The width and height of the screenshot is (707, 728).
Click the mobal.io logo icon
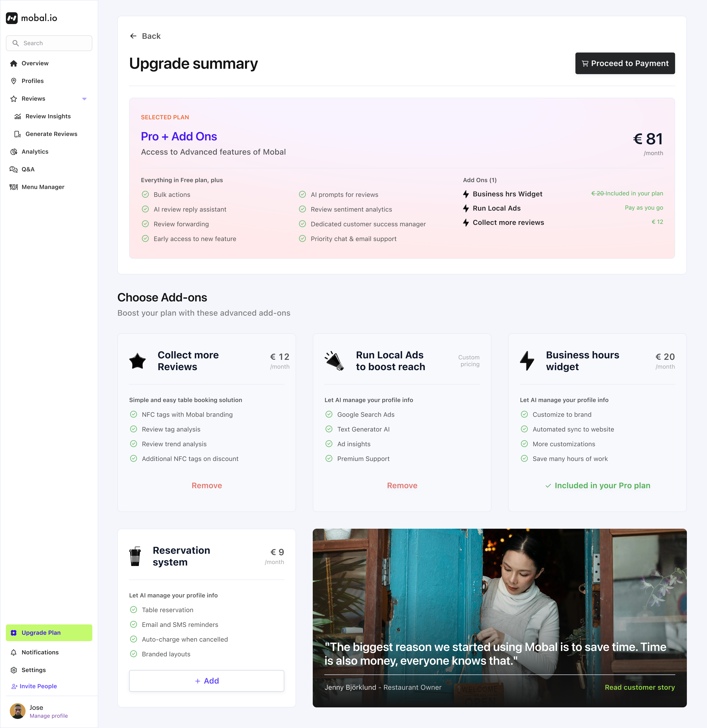click(x=12, y=18)
